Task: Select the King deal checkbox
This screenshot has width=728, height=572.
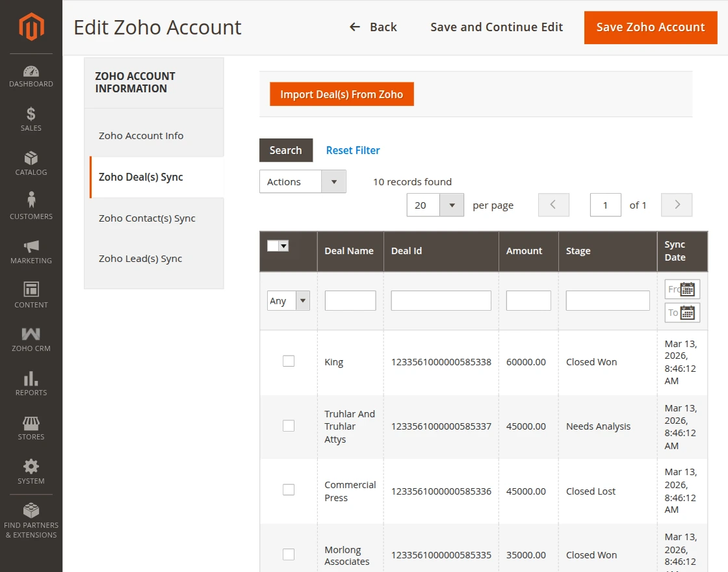Action: point(289,361)
